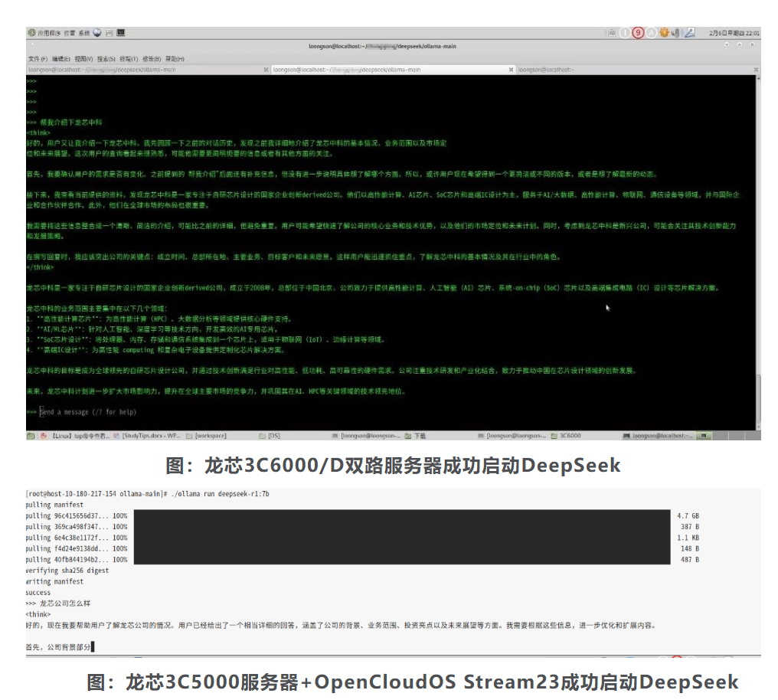Click the network tray icon beside the clock

(x=689, y=33)
